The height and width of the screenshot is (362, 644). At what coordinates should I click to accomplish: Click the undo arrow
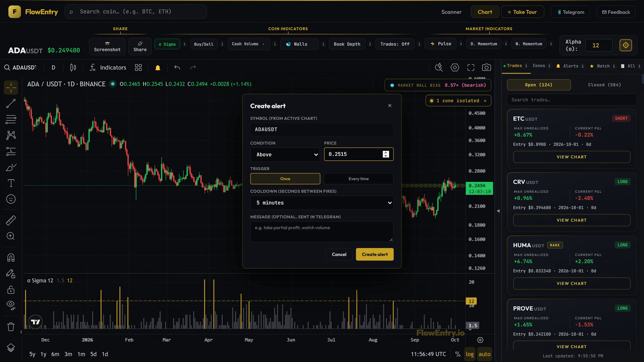[177, 68]
